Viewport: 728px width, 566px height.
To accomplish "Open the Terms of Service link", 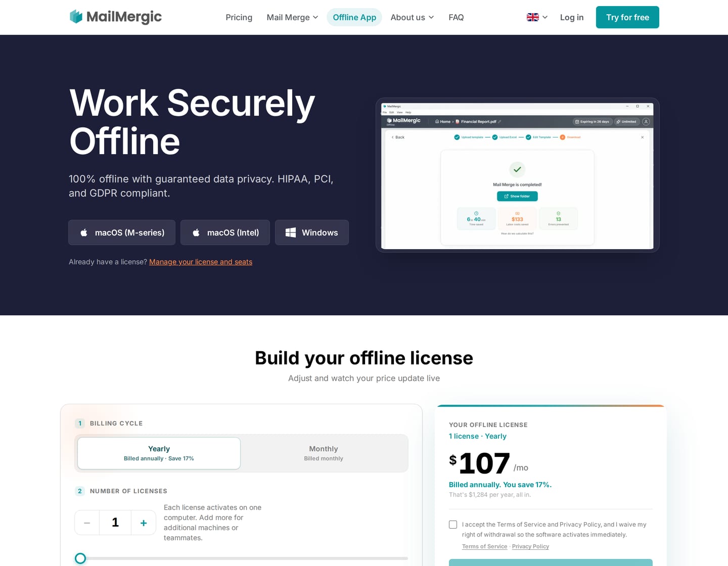I will [484, 546].
